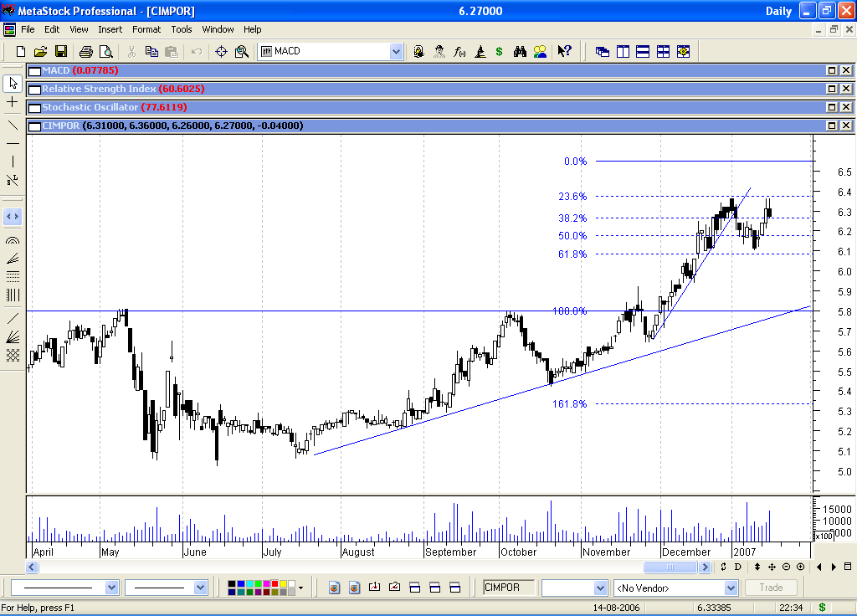Click the zoom magnifier toolbar icon
The height and width of the screenshot is (616, 857).
tap(242, 51)
